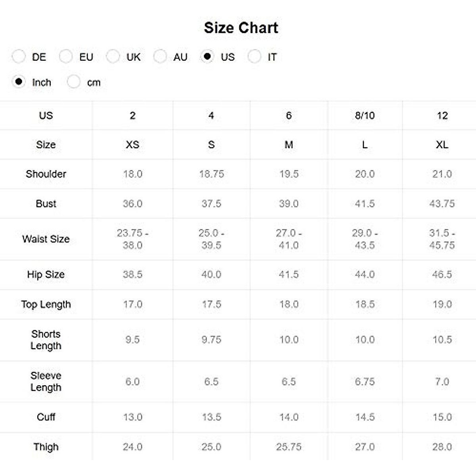This screenshot has width=476, height=476.
Task: Click the Waist Size row label
Action: [x=46, y=239]
